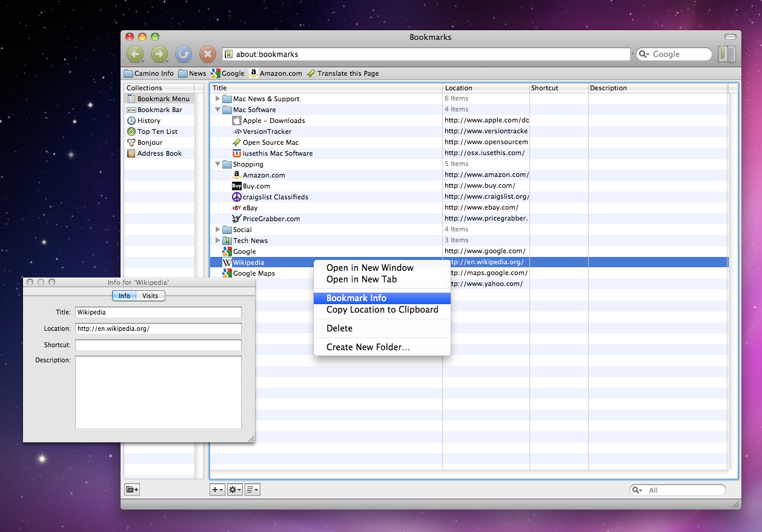Choose Create New Folder… from context menu
The height and width of the screenshot is (532, 762).
382,347
